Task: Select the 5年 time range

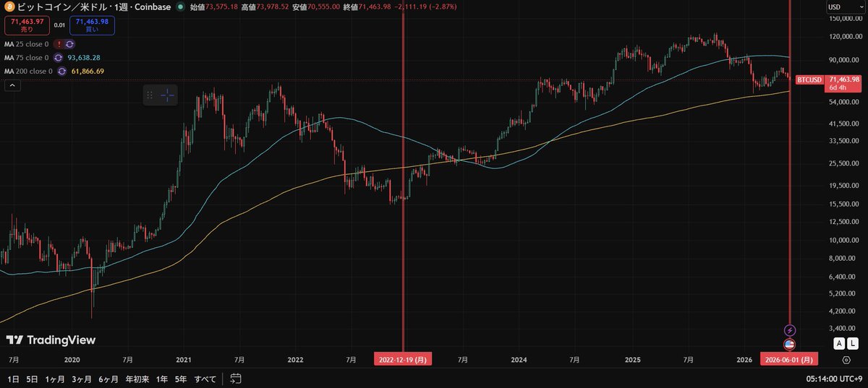Action: click(181, 379)
